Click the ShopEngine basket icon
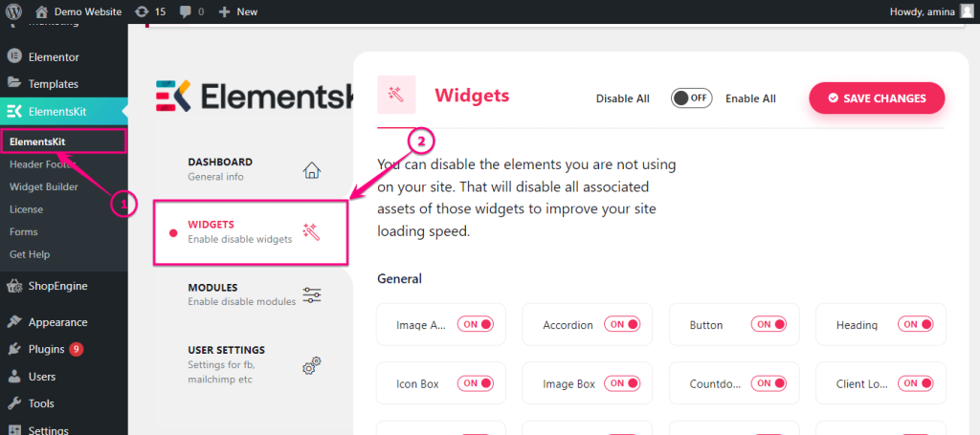This screenshot has width=980, height=435. (13, 287)
